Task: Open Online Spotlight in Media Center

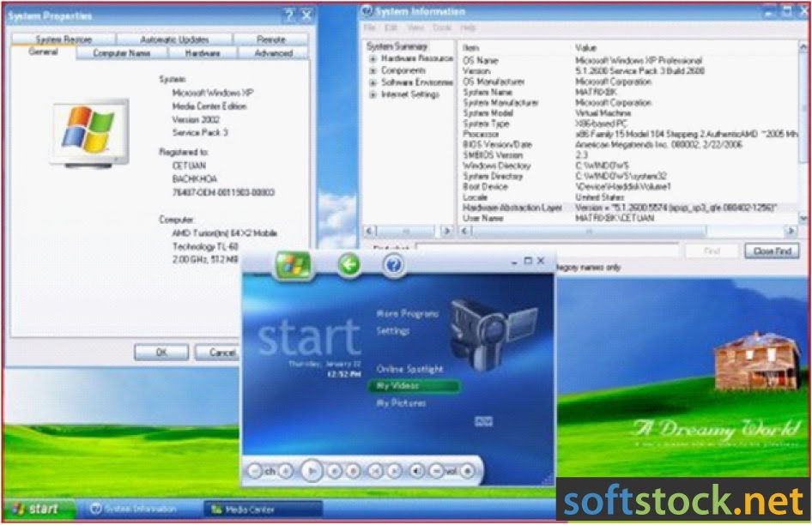Action: click(409, 369)
